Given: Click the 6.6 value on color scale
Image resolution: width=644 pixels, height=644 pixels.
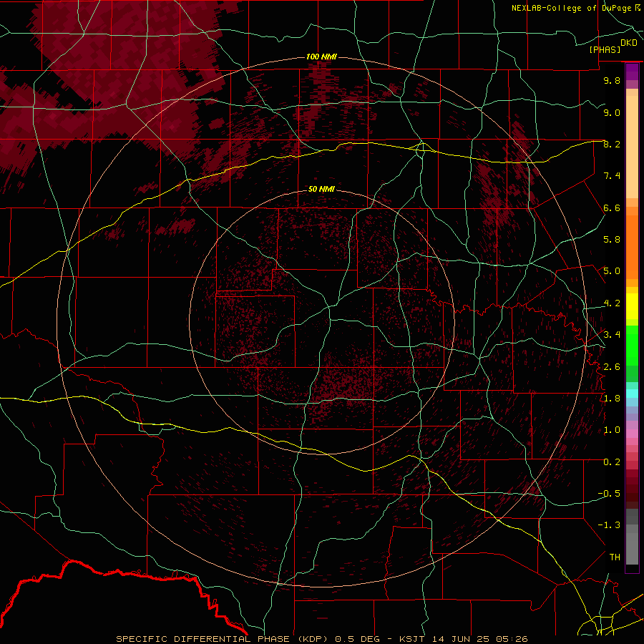Looking at the screenshot, I should coord(612,208).
